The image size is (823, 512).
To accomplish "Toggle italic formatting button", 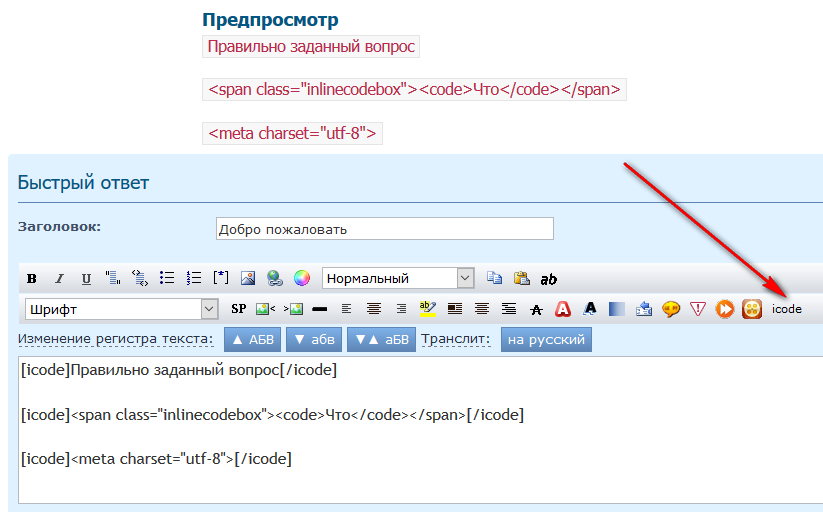I will (x=59, y=278).
